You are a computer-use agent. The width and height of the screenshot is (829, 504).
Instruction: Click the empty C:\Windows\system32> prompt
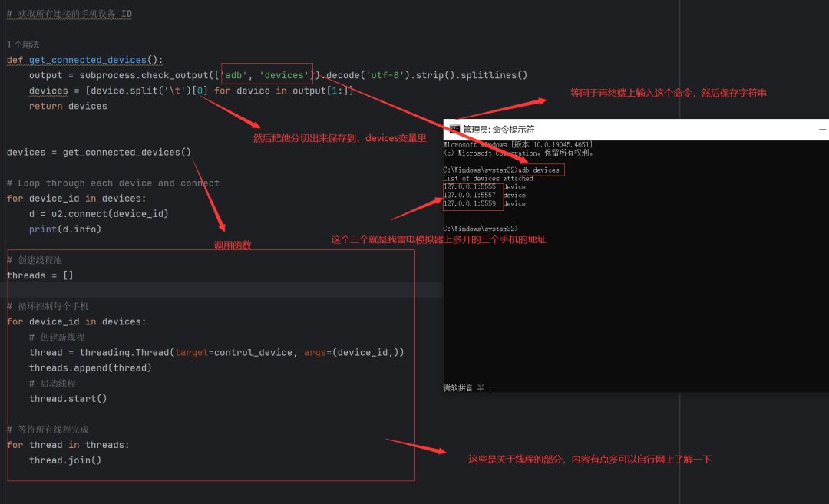click(x=481, y=229)
